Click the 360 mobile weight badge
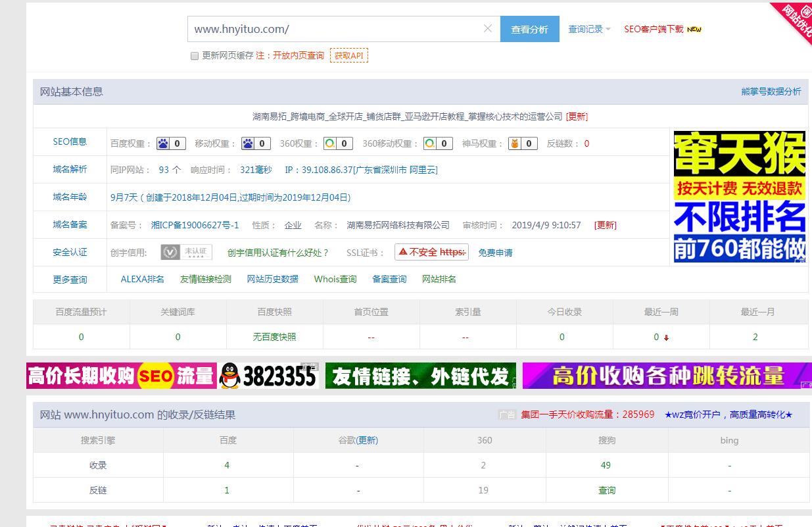This screenshot has width=812, height=527. (438, 143)
